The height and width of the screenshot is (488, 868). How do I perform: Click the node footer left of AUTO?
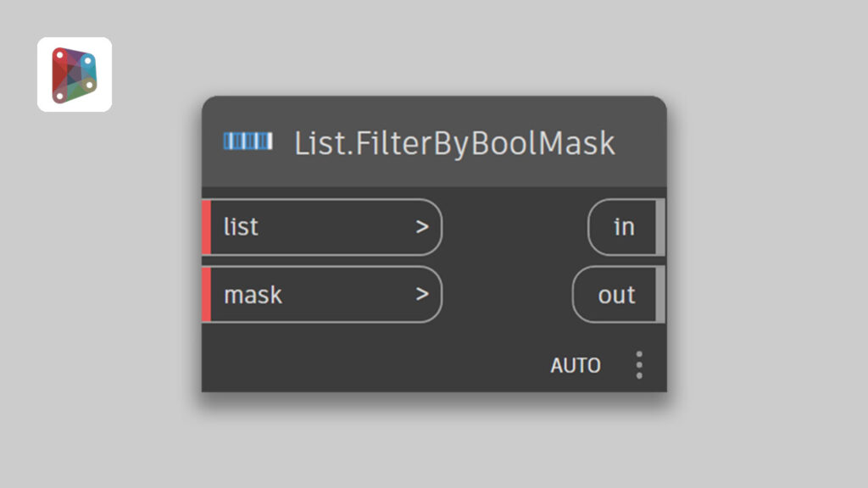[373, 366]
